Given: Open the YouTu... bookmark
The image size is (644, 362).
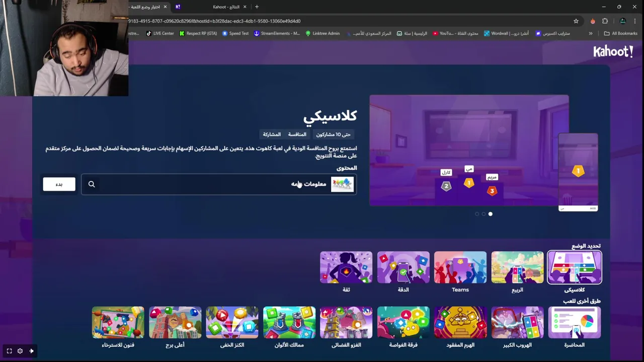Looking at the screenshot, I should coord(455,33).
